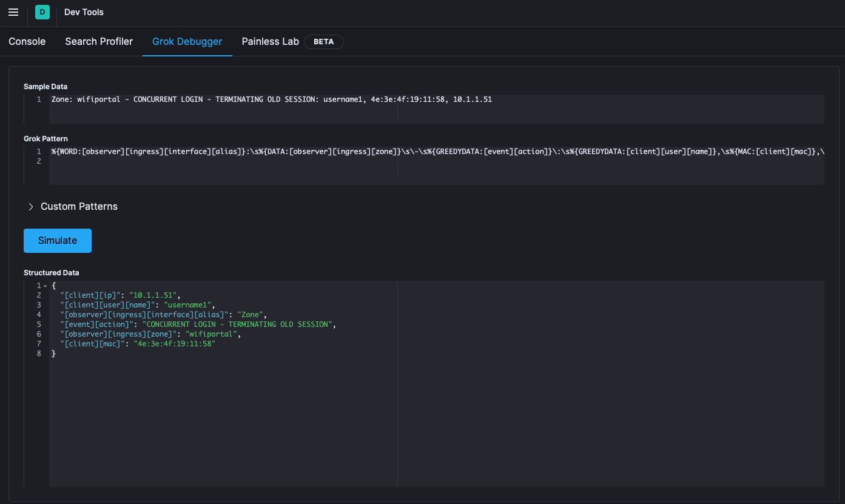
Task: Open the hamburger navigation menu
Action: [x=13, y=12]
